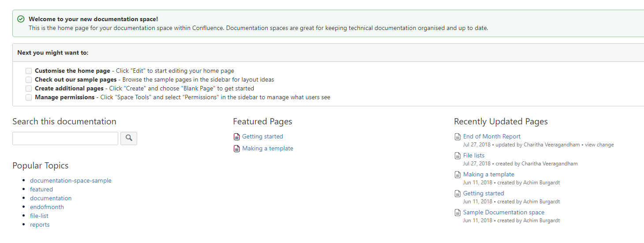Viewport: 644px width, 243px height.
Task: Click the page icon beside Making a template in Featured Pages
Action: pos(237,149)
